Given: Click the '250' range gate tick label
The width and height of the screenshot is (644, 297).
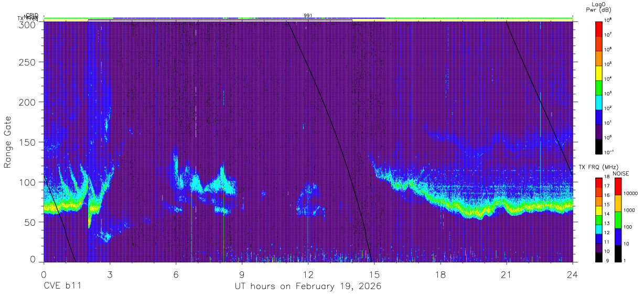Looking at the screenshot, I should coord(27,62).
